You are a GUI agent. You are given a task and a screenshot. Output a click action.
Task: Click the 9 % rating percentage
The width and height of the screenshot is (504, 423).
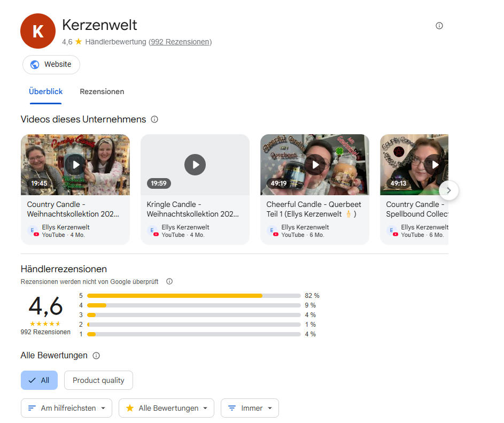[x=310, y=305]
